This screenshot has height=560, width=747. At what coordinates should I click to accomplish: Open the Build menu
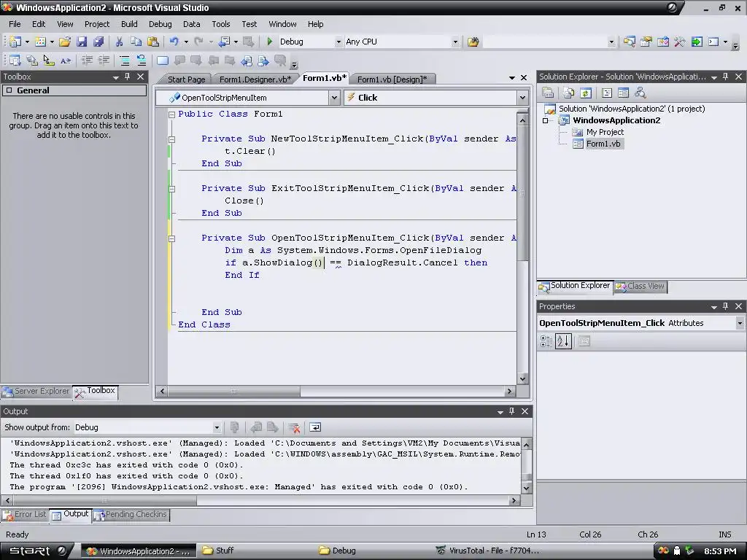tap(129, 24)
